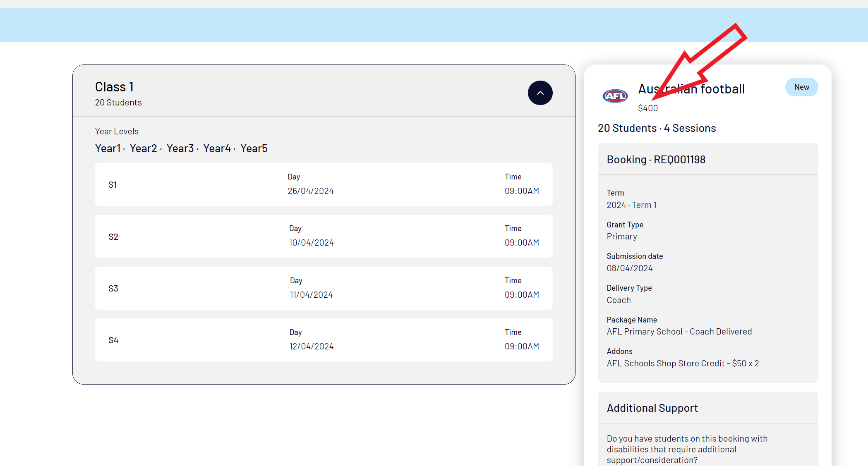868x466 pixels.
Task: Click the Grant Type value Primary
Action: coord(622,237)
